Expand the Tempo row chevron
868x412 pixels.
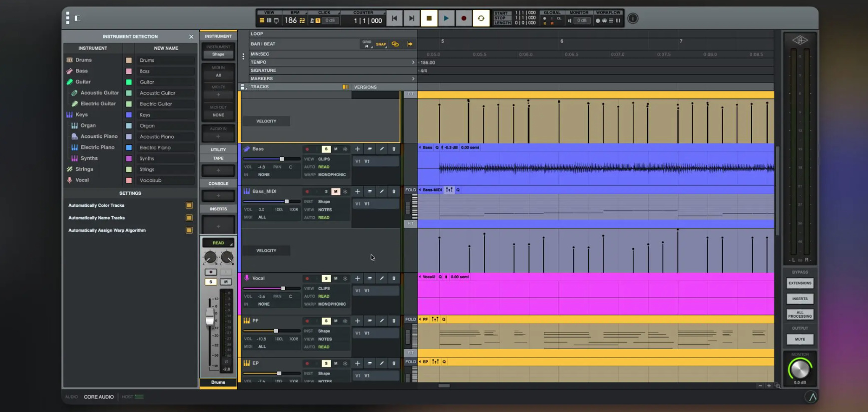413,62
